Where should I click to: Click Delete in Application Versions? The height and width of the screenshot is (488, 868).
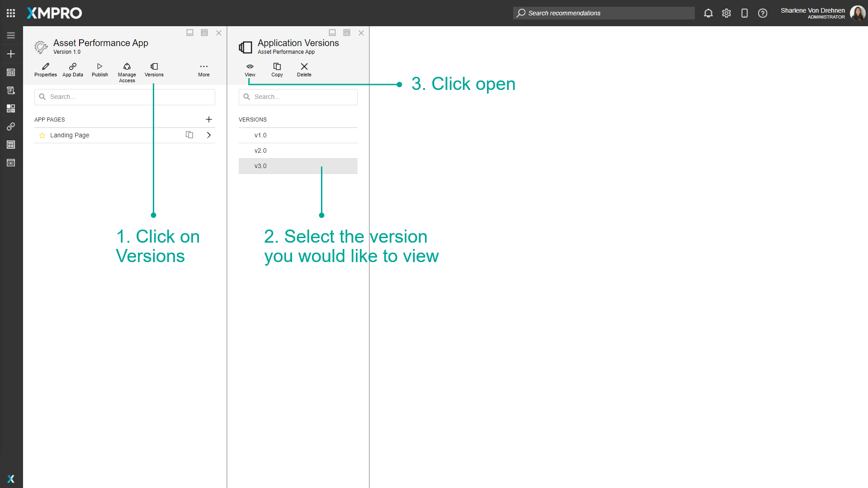tap(304, 70)
